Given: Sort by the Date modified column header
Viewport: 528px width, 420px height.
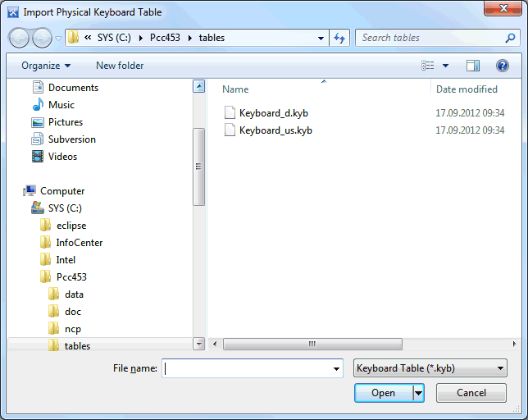Looking at the screenshot, I should [x=467, y=89].
